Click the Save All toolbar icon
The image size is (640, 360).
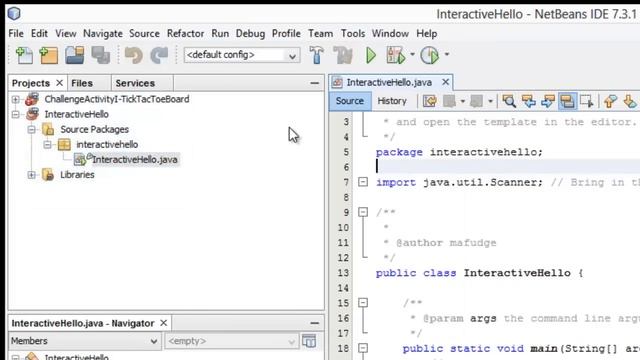(x=100, y=55)
